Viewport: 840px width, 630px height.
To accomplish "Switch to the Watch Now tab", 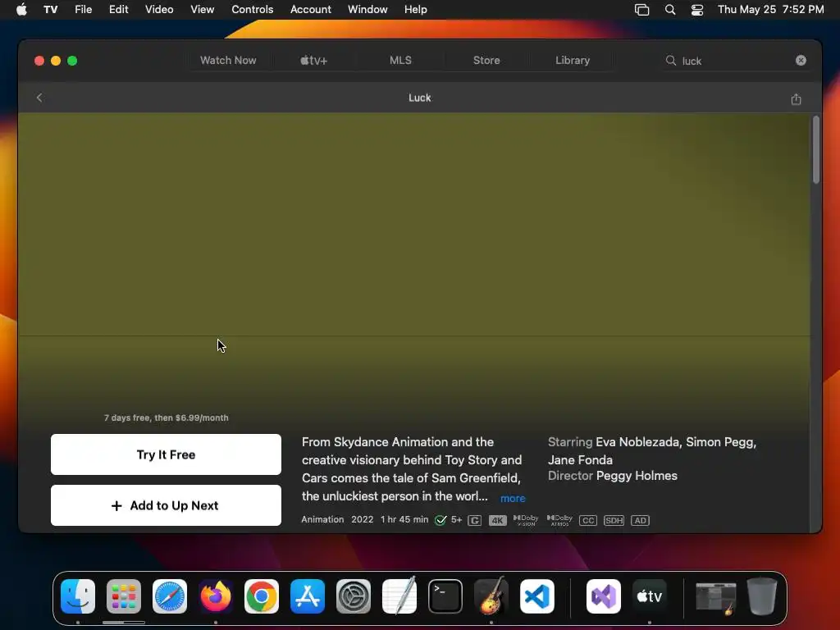I will tap(228, 61).
